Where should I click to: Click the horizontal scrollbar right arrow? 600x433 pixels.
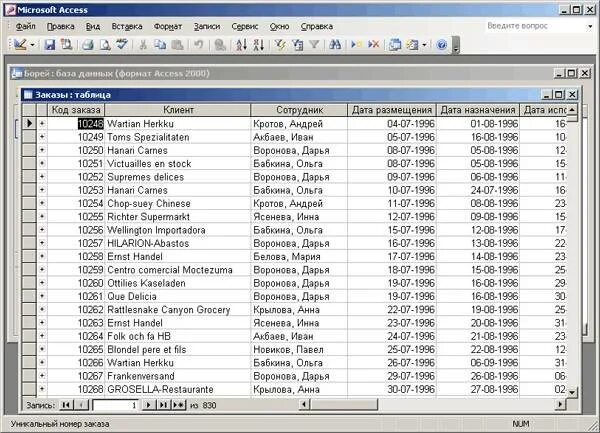pyautogui.click(x=561, y=404)
